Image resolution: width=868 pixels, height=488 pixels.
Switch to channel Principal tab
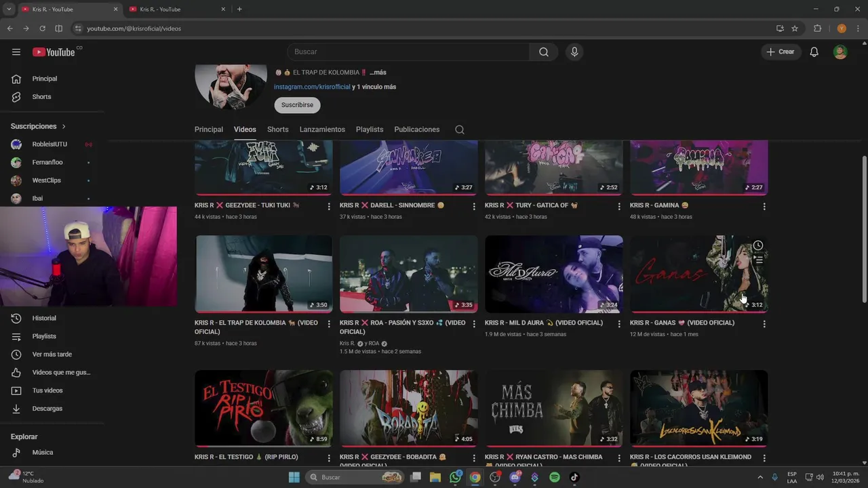(209, 129)
